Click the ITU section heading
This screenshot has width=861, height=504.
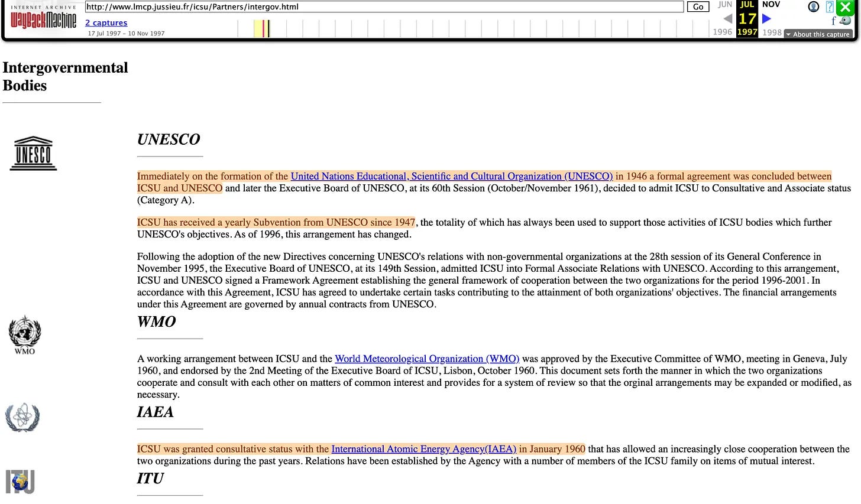pos(150,479)
